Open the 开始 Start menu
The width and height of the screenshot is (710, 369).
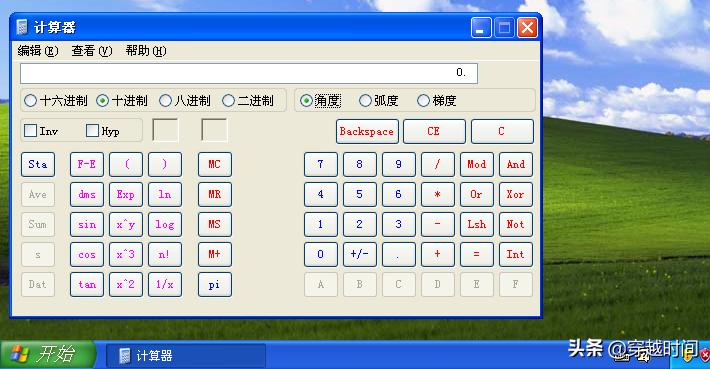[48, 354]
